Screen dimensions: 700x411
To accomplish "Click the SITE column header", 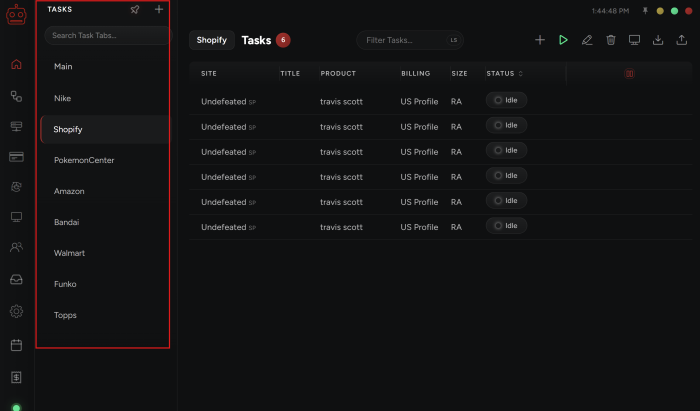I will coord(208,74).
